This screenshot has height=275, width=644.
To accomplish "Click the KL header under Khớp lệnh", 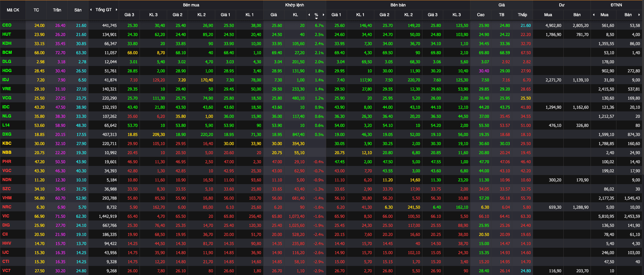I will coord(295,15).
